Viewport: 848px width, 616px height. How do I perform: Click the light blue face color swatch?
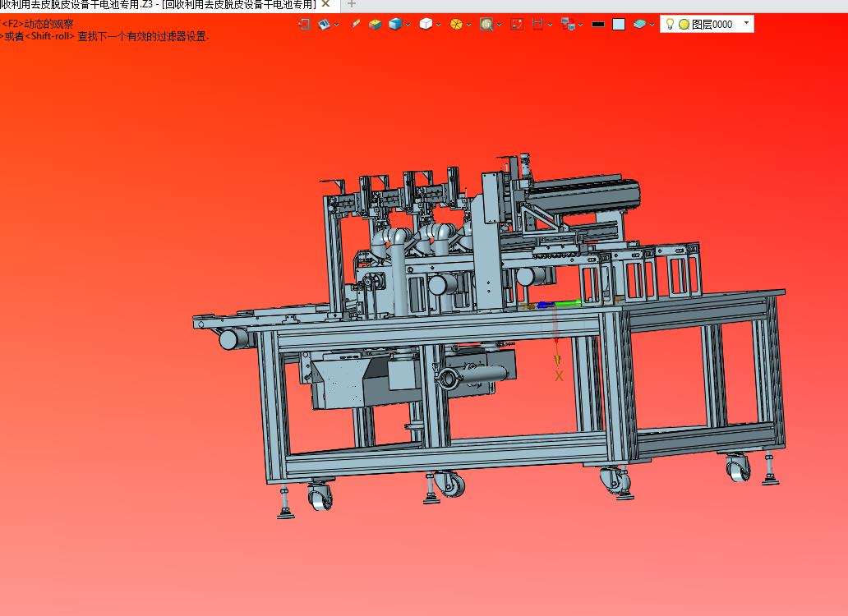619,25
